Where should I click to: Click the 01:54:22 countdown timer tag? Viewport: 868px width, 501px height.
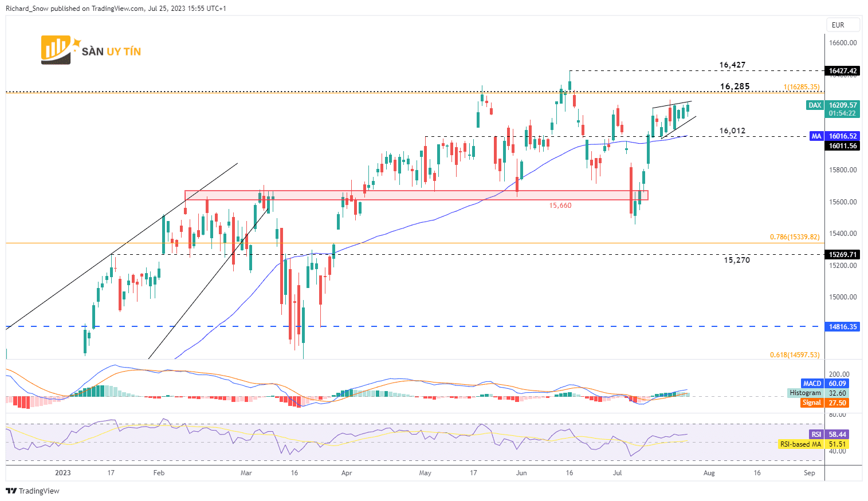843,113
